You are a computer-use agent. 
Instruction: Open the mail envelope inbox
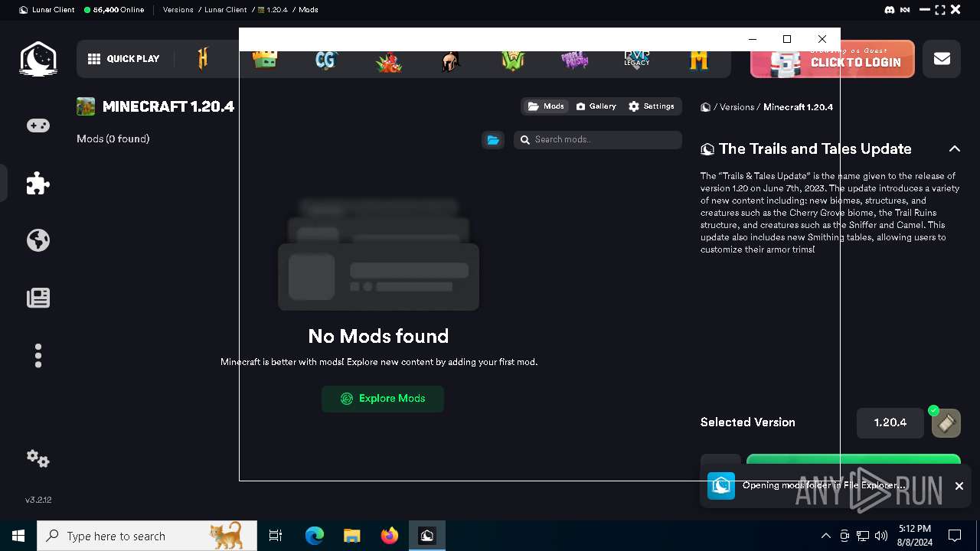(942, 59)
